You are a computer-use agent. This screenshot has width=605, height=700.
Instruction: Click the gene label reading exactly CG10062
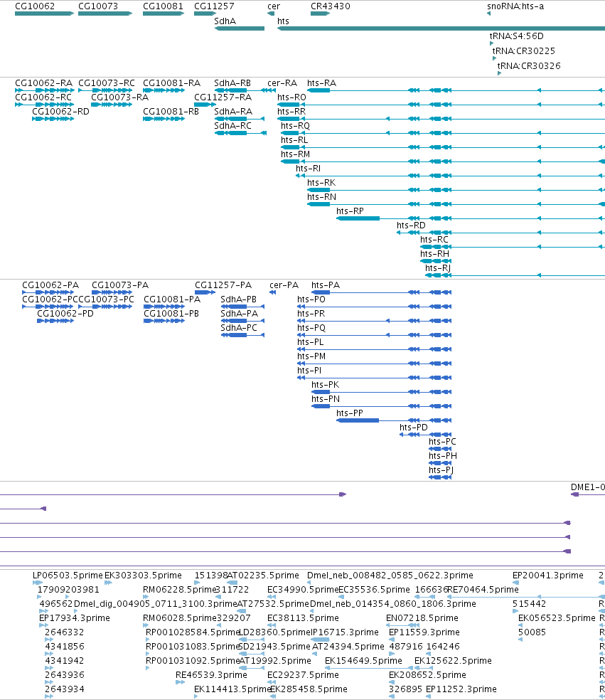click(x=35, y=6)
